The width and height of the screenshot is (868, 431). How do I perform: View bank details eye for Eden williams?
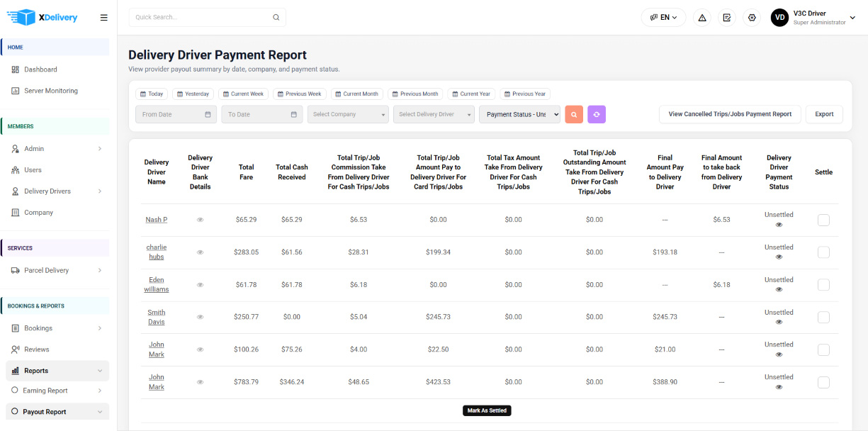(x=200, y=285)
